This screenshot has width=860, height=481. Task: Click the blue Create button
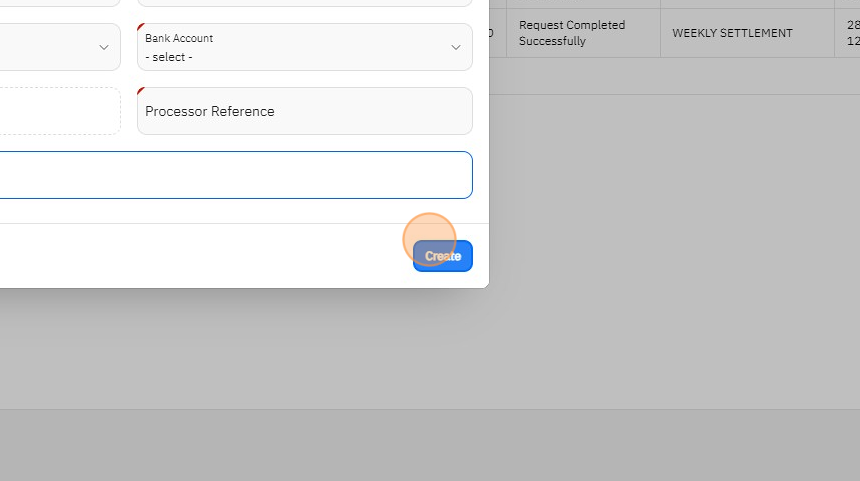click(443, 256)
